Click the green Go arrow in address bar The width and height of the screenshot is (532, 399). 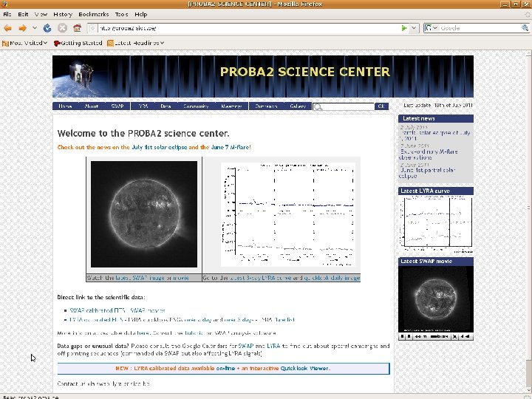tap(403, 28)
